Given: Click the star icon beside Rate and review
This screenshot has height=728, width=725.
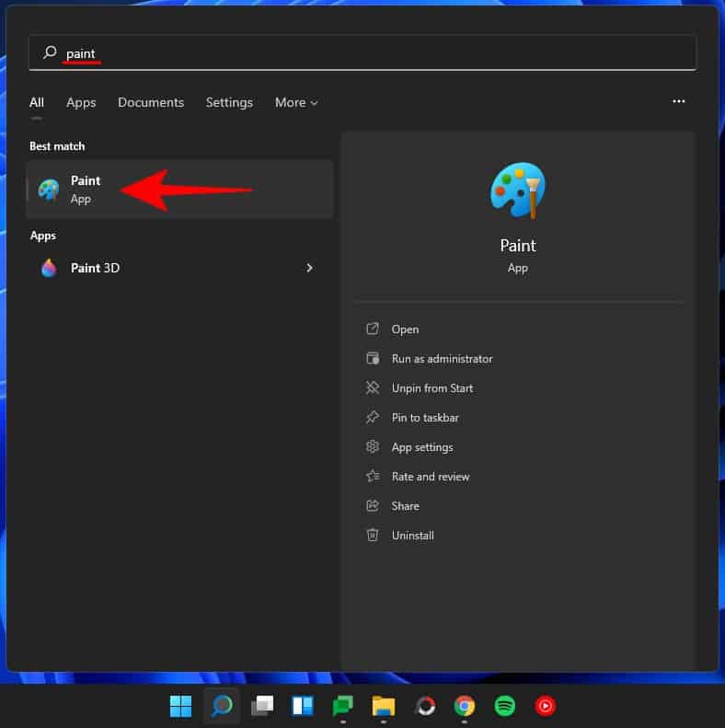Looking at the screenshot, I should 373,476.
